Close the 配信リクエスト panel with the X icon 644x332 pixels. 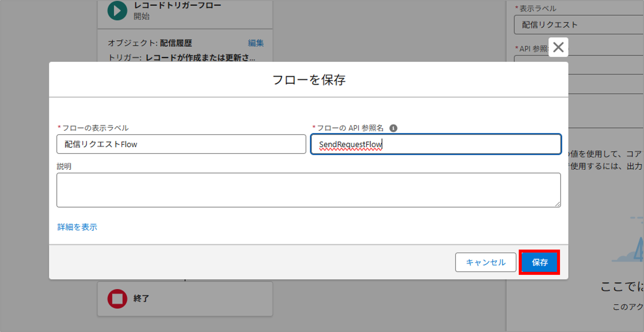(558, 47)
